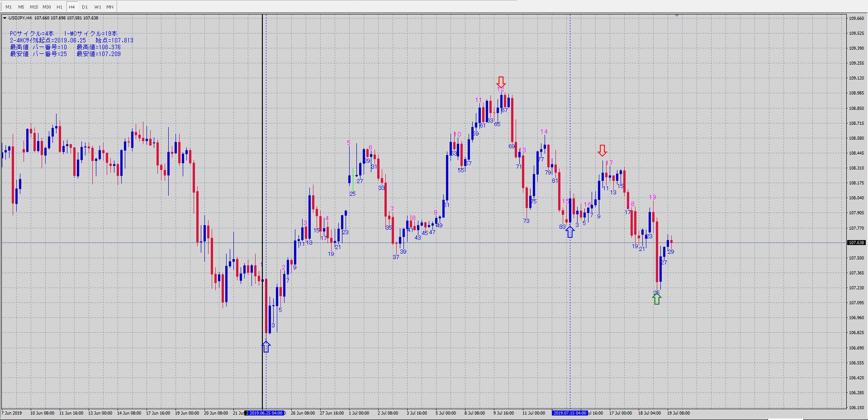Select the MN monthly timeframe
The height and width of the screenshot is (420, 868).
click(110, 7)
